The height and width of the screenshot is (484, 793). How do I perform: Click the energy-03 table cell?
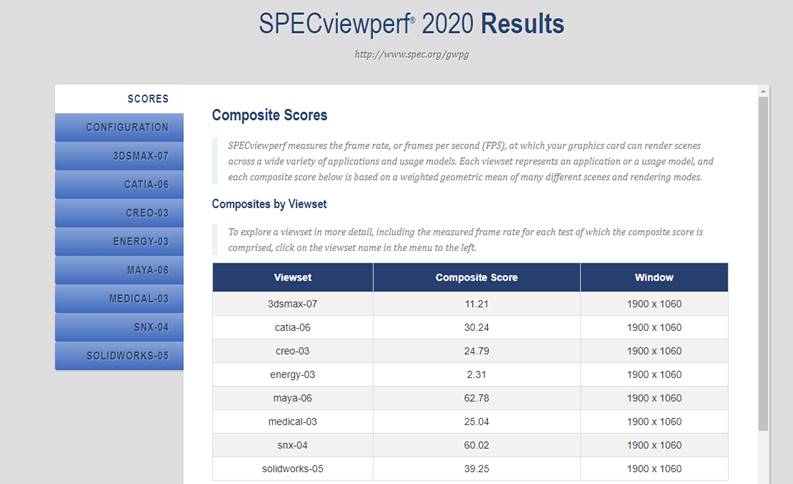click(293, 374)
